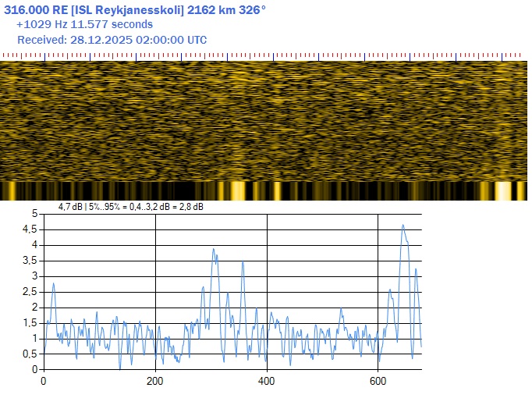Click the bright white block in signal strip
The image size is (532, 416).
(503, 191)
